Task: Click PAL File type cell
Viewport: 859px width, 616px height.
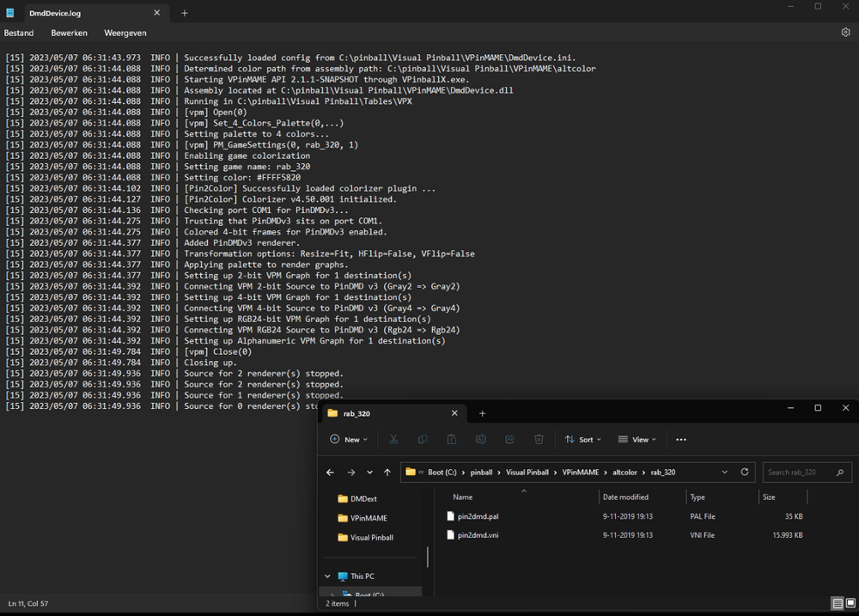Action: pos(703,516)
